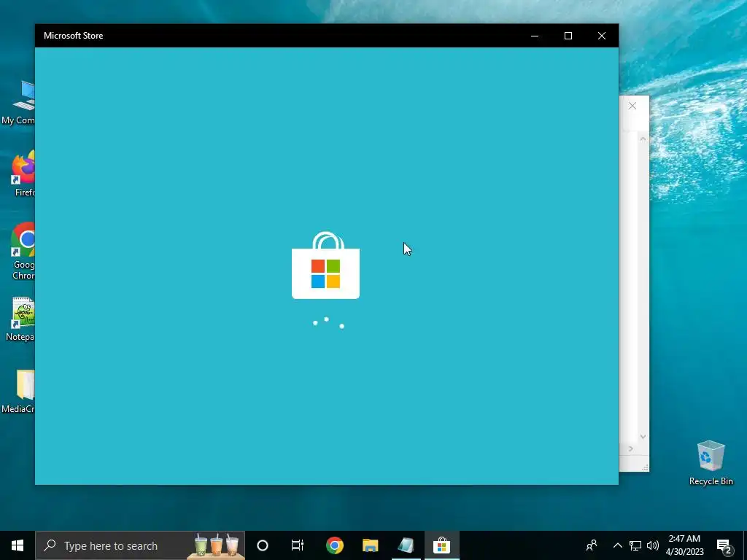Click search box drinks illustration
This screenshot has height=560, width=747.
[216, 545]
